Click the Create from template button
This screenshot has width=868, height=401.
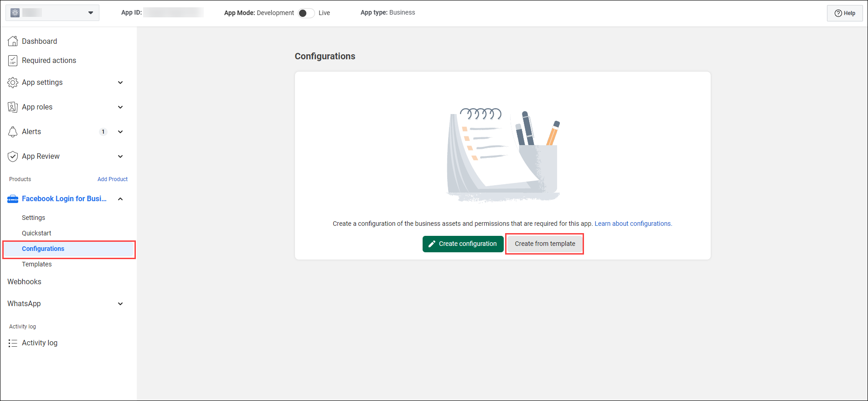pyautogui.click(x=545, y=244)
